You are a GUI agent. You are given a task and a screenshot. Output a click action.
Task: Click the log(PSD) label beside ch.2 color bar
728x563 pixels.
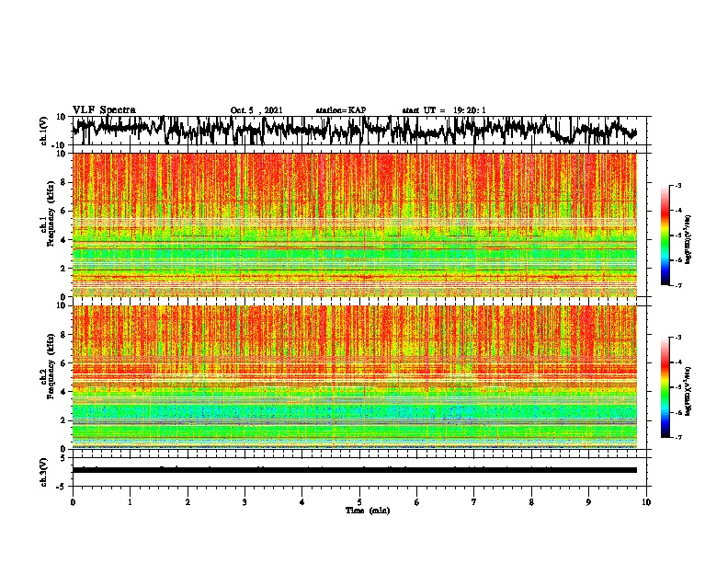tap(688, 392)
